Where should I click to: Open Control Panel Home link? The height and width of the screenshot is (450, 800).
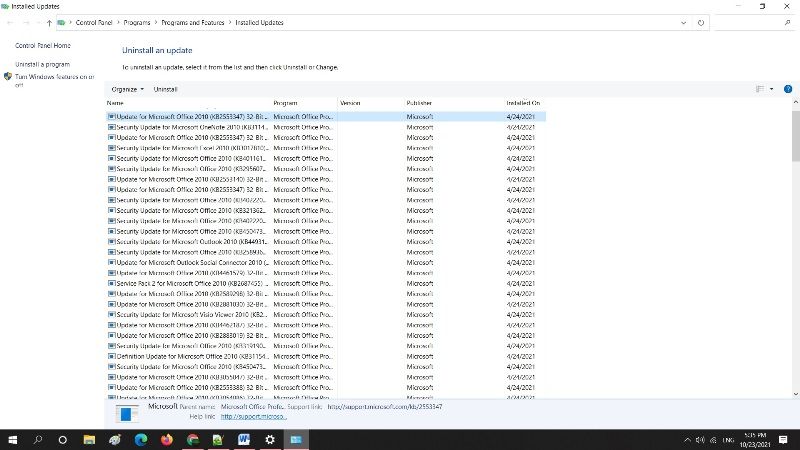(x=43, y=45)
